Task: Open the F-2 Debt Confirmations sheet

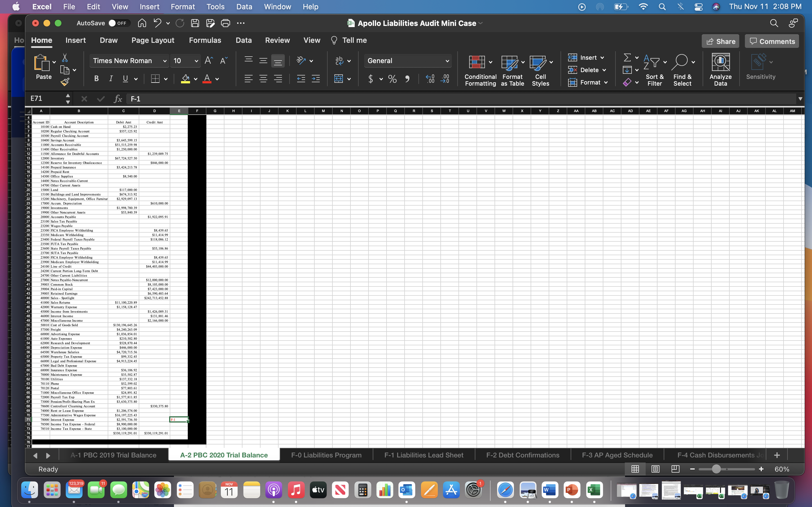Action: (x=522, y=455)
